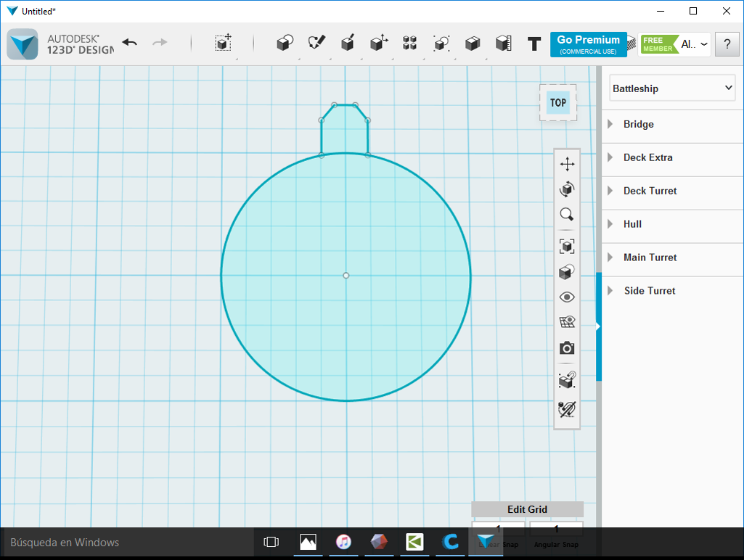744x560 pixels.
Task: Open the Transform tool in toolbar
Action: tap(223, 43)
